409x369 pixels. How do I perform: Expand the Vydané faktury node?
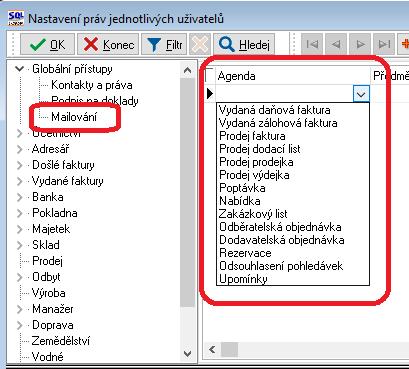coord(20,181)
